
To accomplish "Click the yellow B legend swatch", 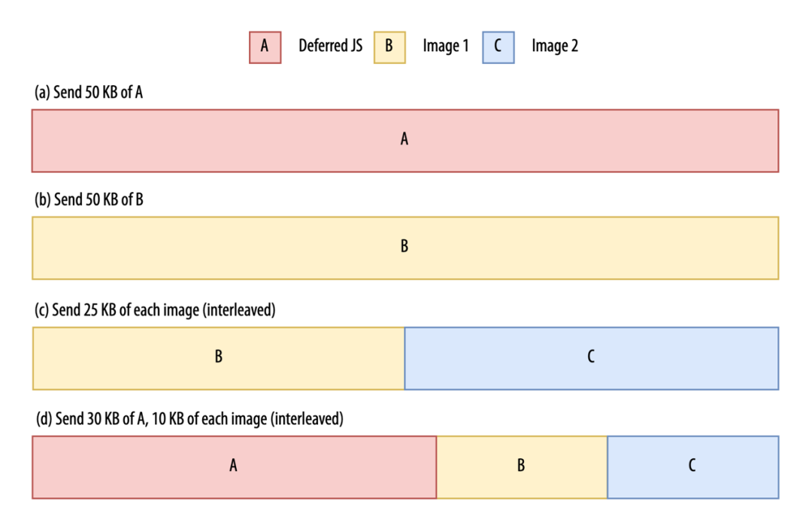I will tap(389, 47).
